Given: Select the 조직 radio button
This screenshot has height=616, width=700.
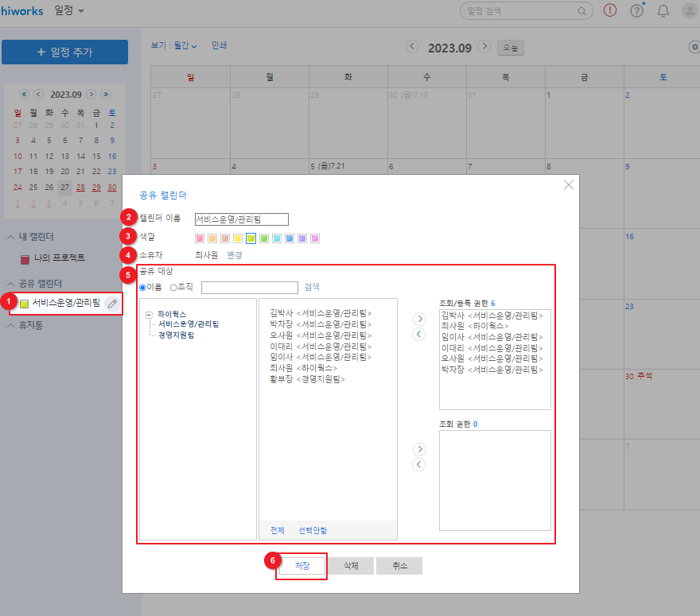Looking at the screenshot, I should tap(173, 287).
